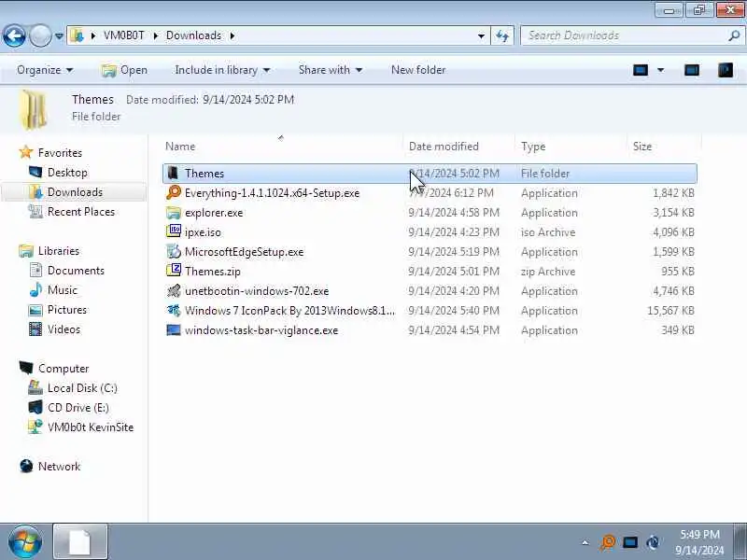
Task: Click the pinned taskbar file button
Action: 80,541
